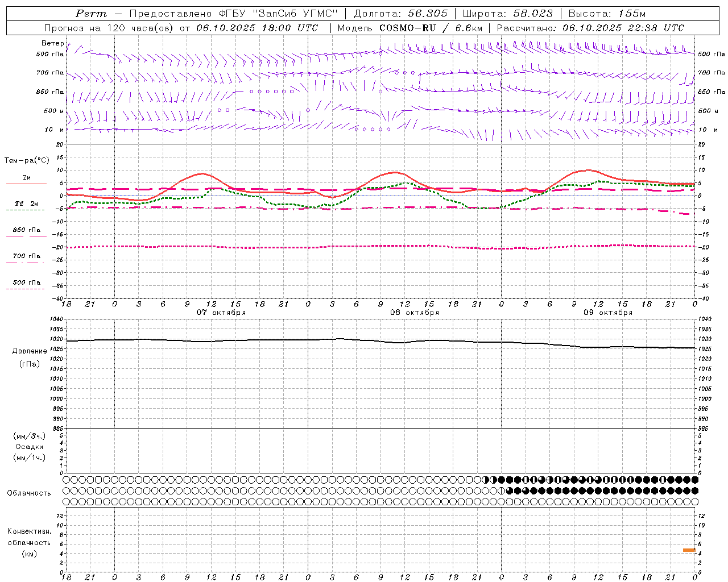Click the "(мм/3ч.)" precipitation unit label
Image resolution: width=728 pixels, height=582 pixels.
(30, 436)
